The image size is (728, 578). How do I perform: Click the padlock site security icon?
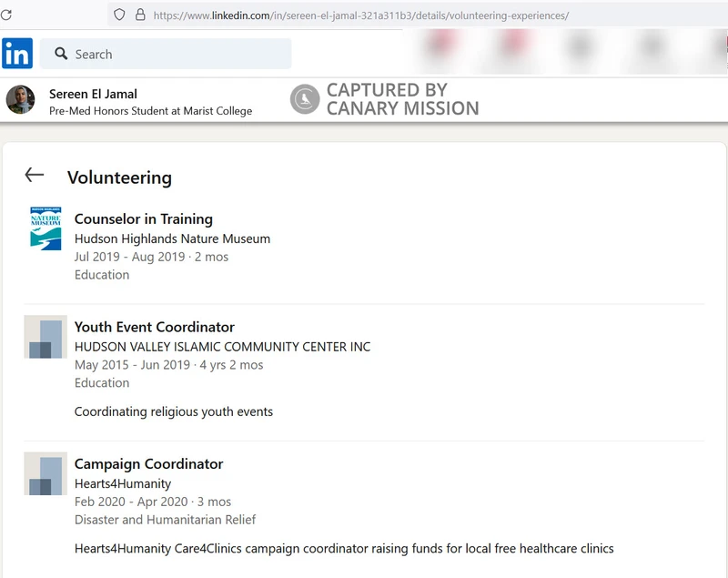[140, 15]
